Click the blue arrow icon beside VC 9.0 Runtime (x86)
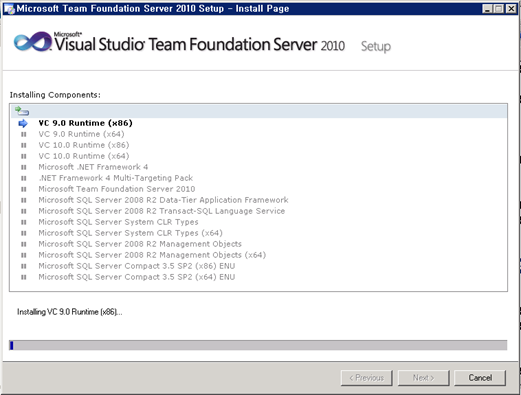This screenshot has width=521, height=395. [23, 123]
